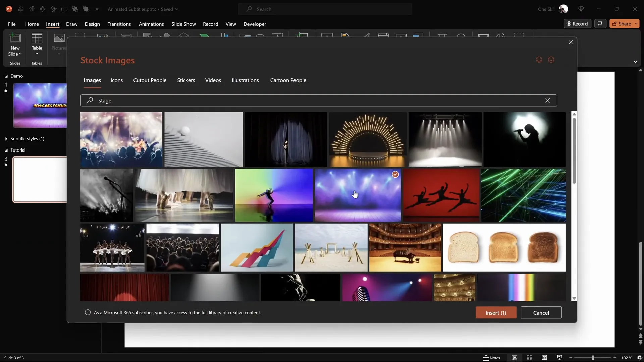This screenshot has width=644, height=362.
Task: Click the happy face feedback icon
Action: click(539, 60)
